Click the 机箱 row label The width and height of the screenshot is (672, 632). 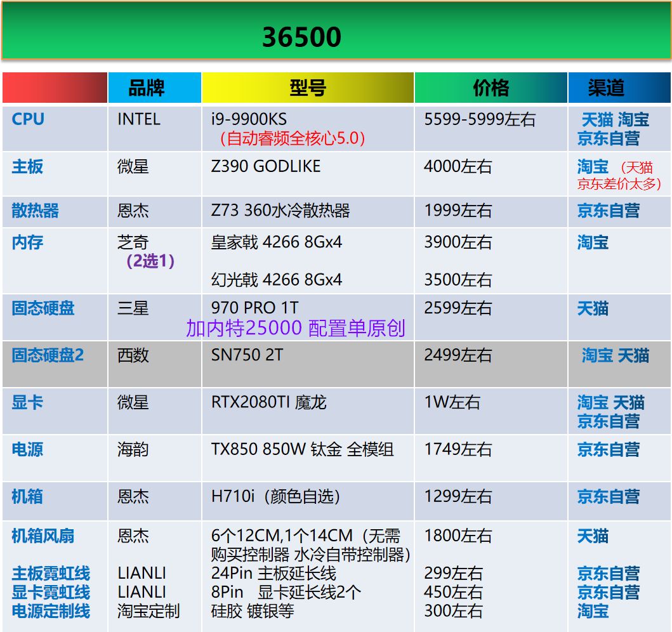click(x=27, y=497)
